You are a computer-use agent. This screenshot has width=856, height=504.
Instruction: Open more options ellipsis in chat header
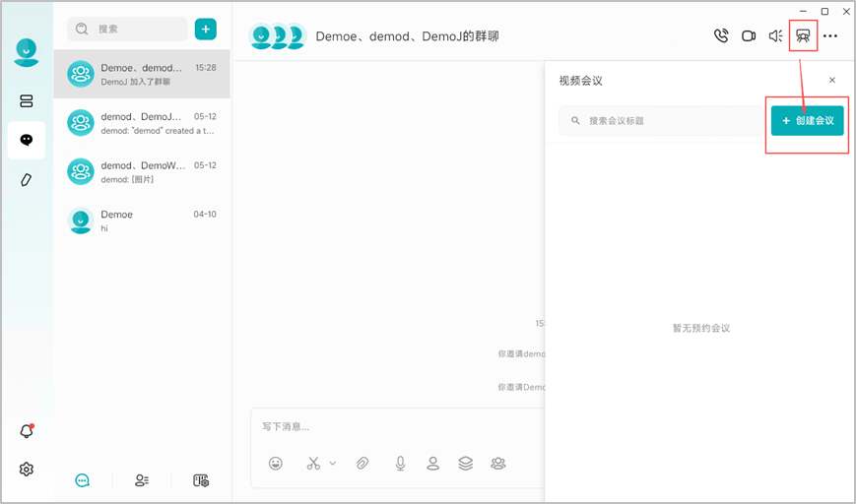point(830,36)
